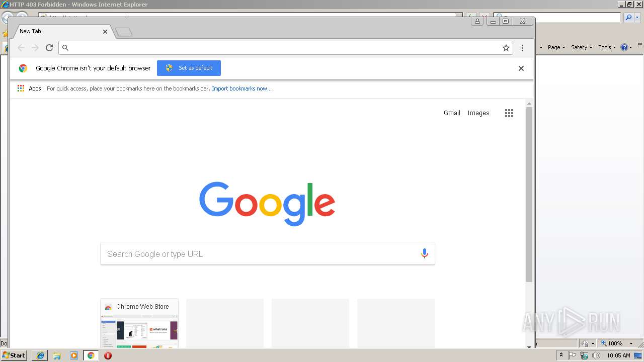Open the Apps shortcut in bookmarks bar
The width and height of the screenshot is (644, 362).
(x=29, y=88)
